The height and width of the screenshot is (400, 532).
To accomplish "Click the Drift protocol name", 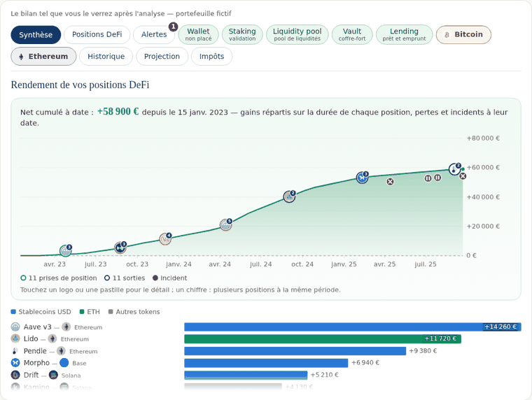I will [x=31, y=375].
